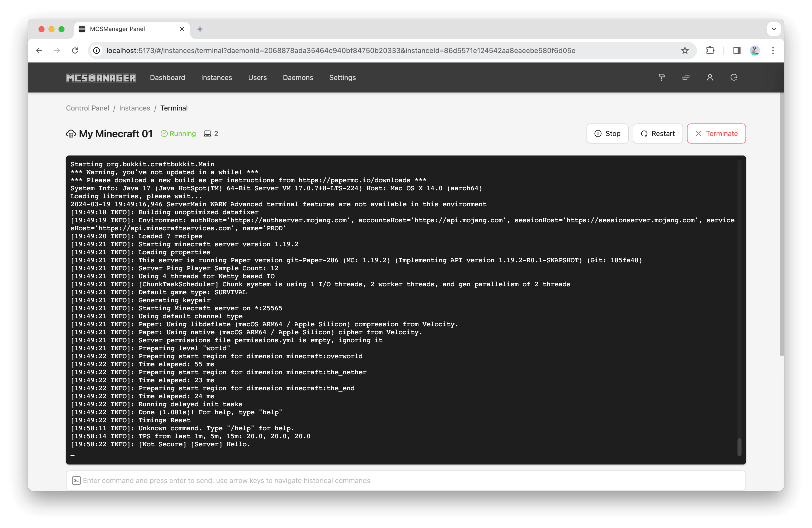Click the layout switcher grid icon
Image resolution: width=812 pixels, height=528 pixels.
point(686,77)
